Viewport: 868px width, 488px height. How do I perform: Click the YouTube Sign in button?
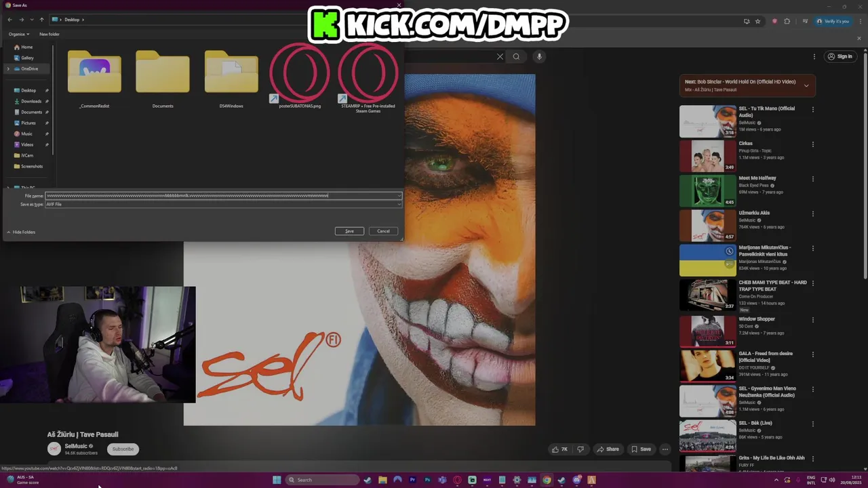[840, 57]
